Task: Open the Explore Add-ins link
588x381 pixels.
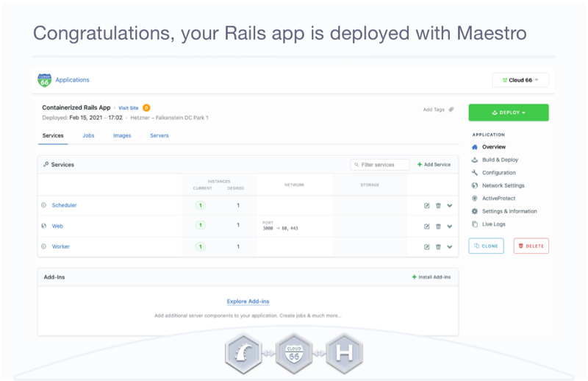Action: tap(248, 302)
